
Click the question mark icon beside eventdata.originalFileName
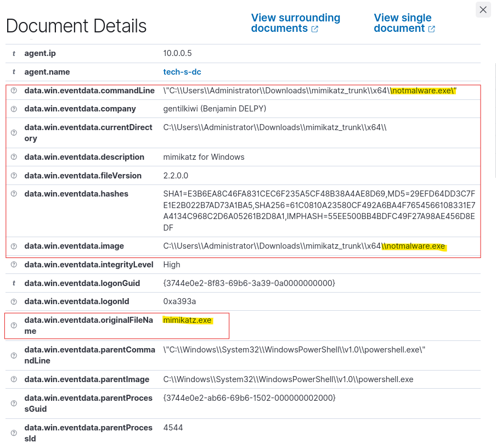coord(14,326)
